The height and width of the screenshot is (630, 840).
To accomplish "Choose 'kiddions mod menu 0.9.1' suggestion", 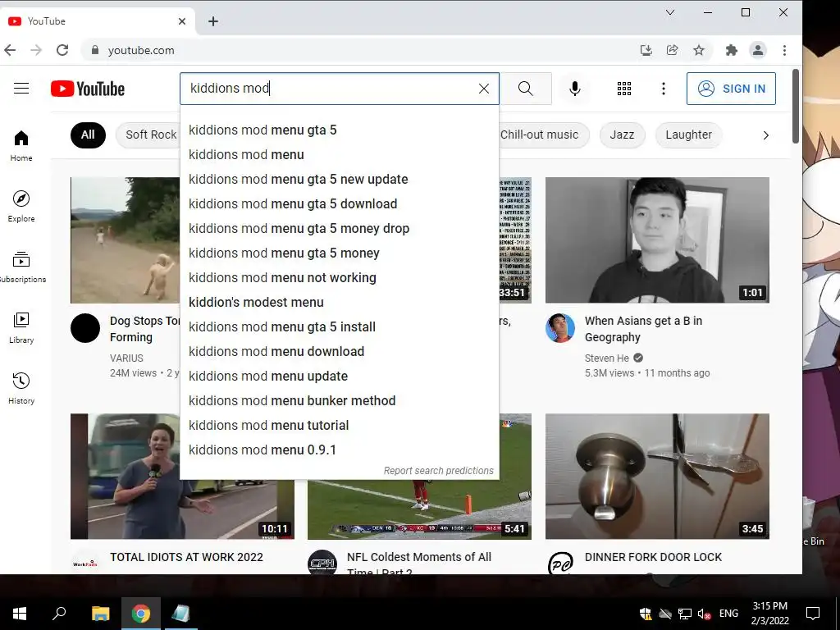I will coord(339,450).
